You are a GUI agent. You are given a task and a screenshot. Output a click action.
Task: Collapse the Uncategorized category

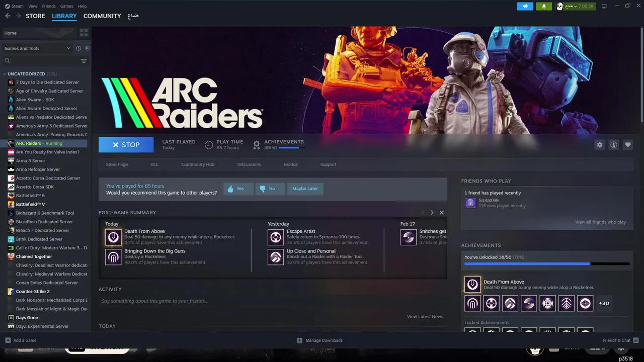5,74
